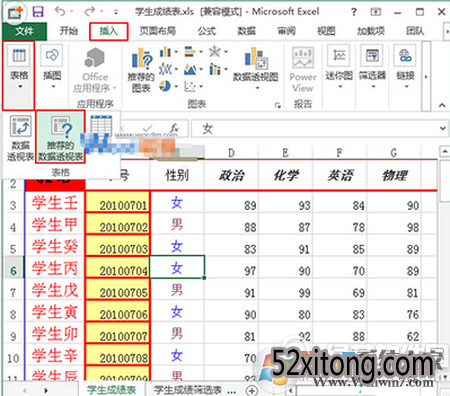
Task: Open the 页面布局 tab
Action: [157, 31]
